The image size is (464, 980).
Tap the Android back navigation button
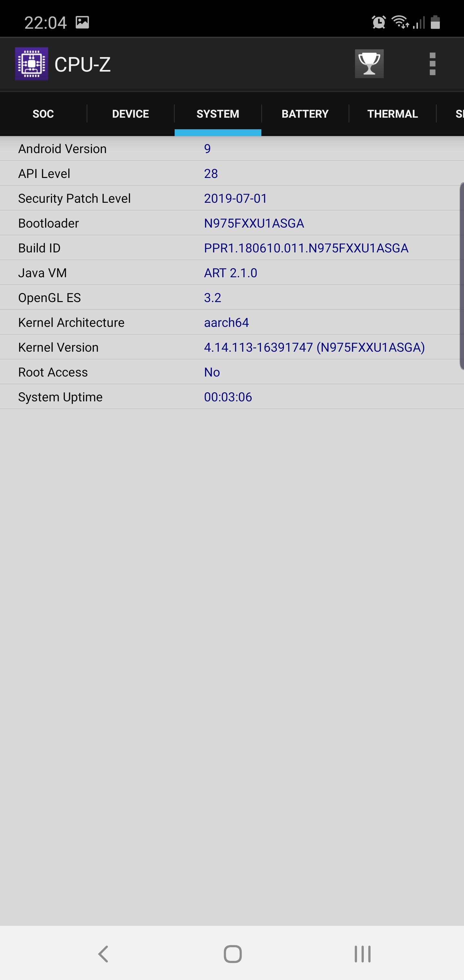(x=103, y=954)
